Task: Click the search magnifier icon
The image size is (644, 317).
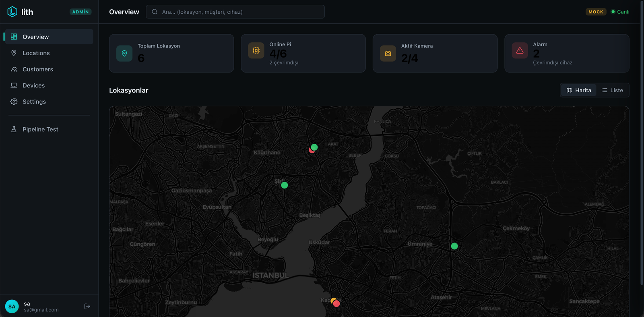Action: click(x=155, y=12)
